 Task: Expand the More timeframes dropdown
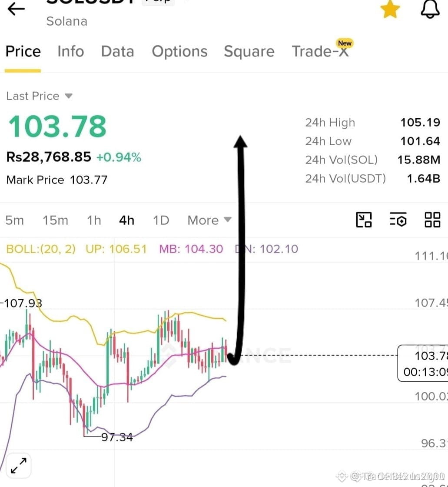(x=209, y=220)
